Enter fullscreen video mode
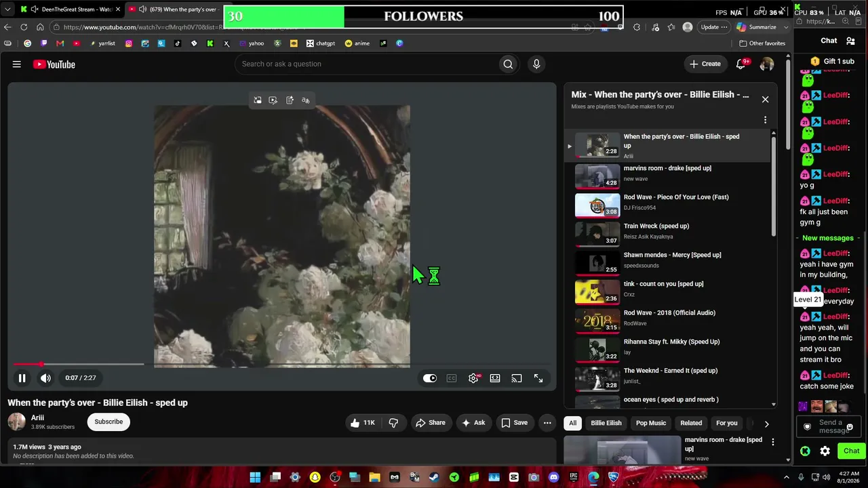868x488 pixels. (x=538, y=378)
